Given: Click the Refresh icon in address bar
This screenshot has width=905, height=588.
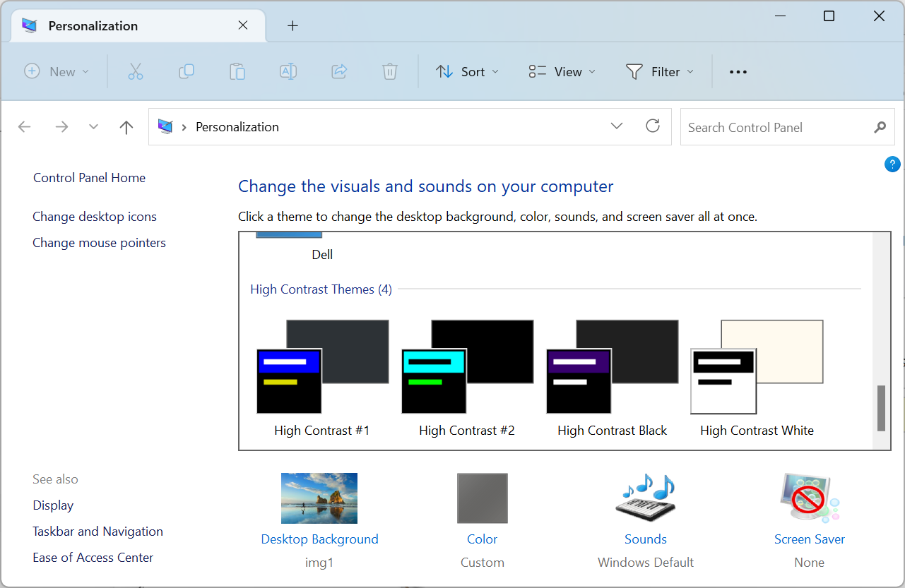Looking at the screenshot, I should click(x=653, y=126).
